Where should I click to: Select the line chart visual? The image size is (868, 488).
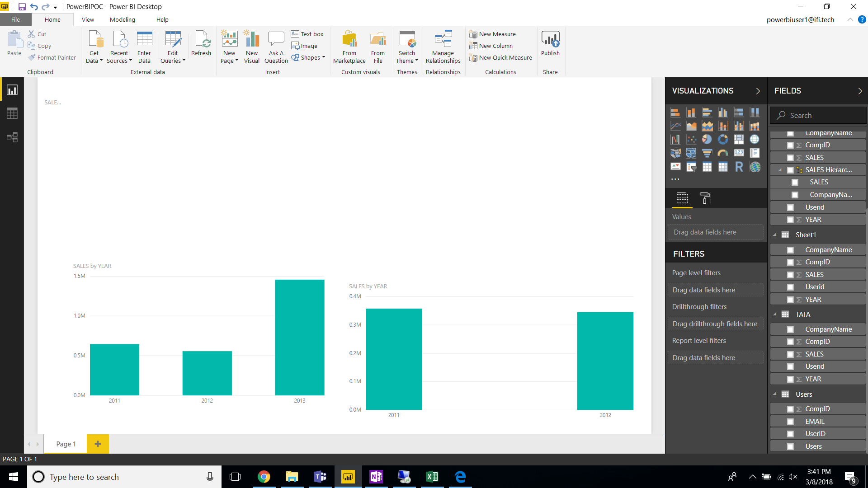click(675, 126)
